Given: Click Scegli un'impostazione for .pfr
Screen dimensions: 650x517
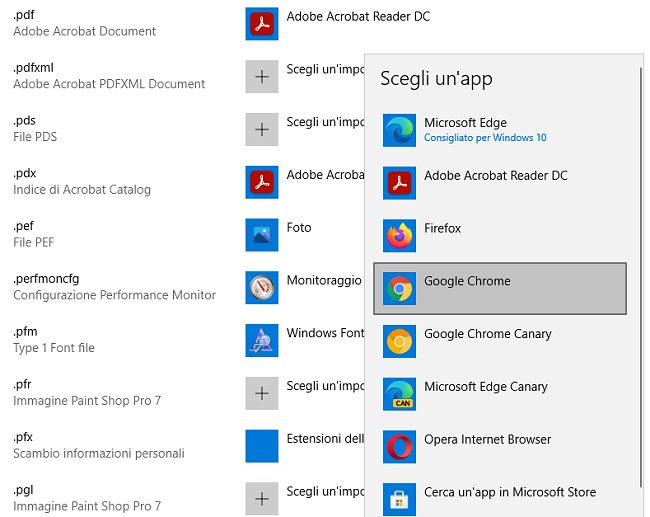Looking at the screenshot, I should click(325, 386).
